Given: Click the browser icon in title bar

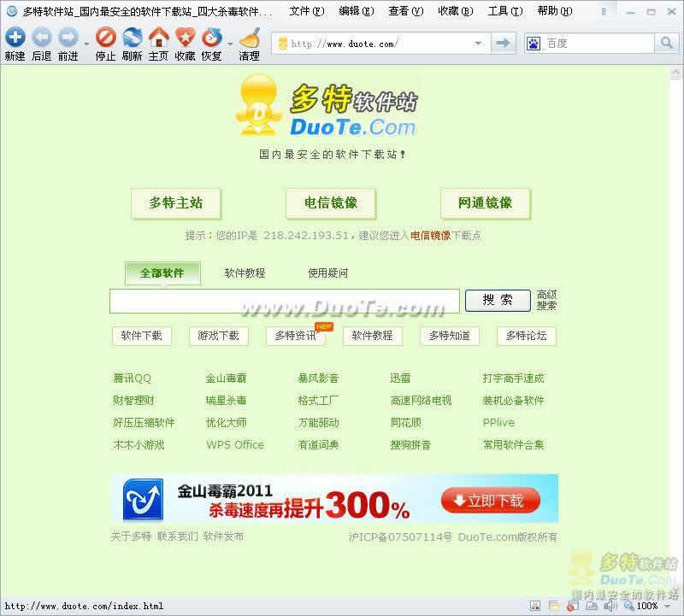Looking at the screenshot, I should (x=12, y=10).
